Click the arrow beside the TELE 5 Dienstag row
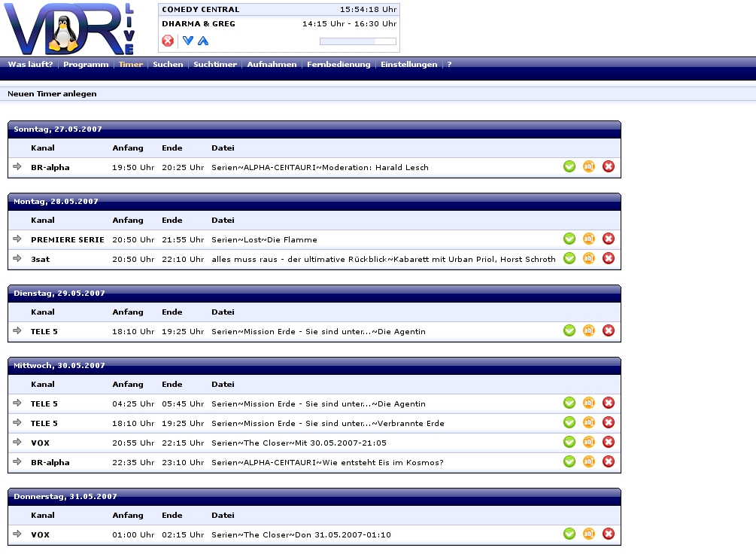This screenshot has height=554, width=756. pyautogui.click(x=17, y=330)
